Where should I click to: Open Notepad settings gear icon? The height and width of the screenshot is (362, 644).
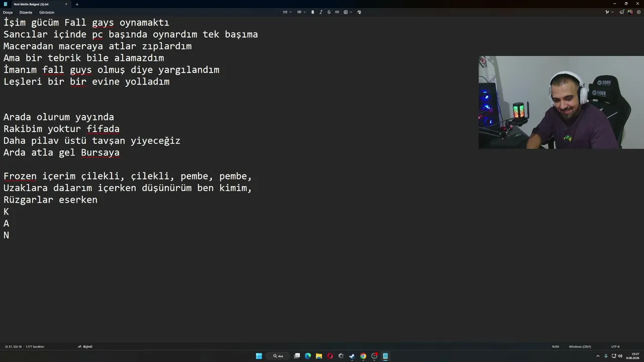[x=639, y=12]
